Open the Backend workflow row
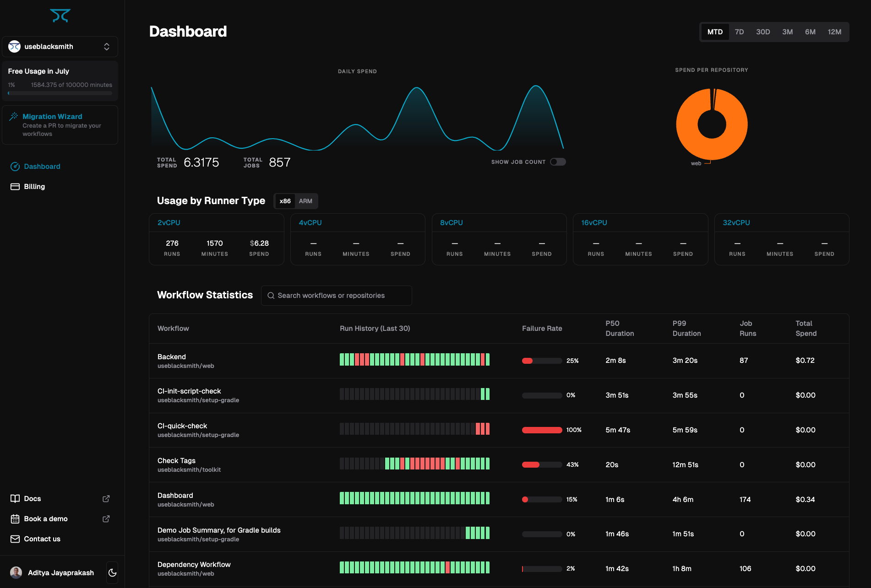871x588 pixels. [x=499, y=361]
